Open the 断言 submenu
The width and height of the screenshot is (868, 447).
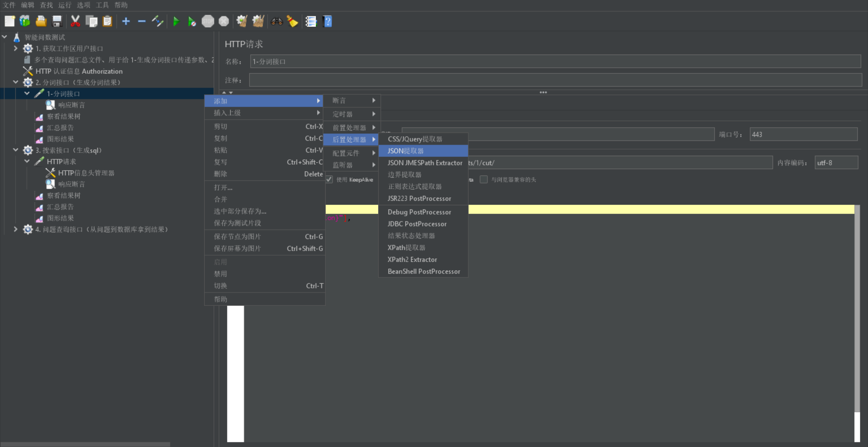[352, 100]
